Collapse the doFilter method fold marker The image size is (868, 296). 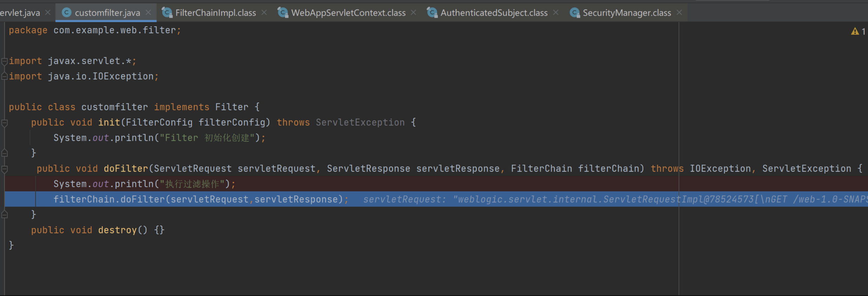tap(5, 169)
